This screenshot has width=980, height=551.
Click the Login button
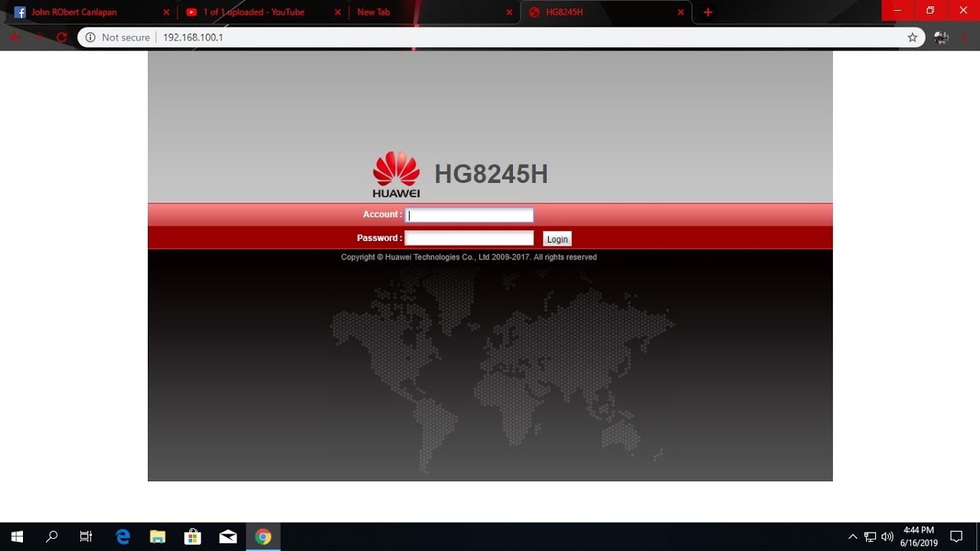click(557, 239)
